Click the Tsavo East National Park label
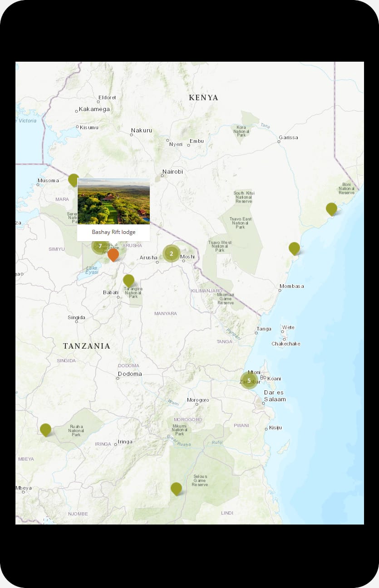The height and width of the screenshot is (588, 379). point(241,222)
